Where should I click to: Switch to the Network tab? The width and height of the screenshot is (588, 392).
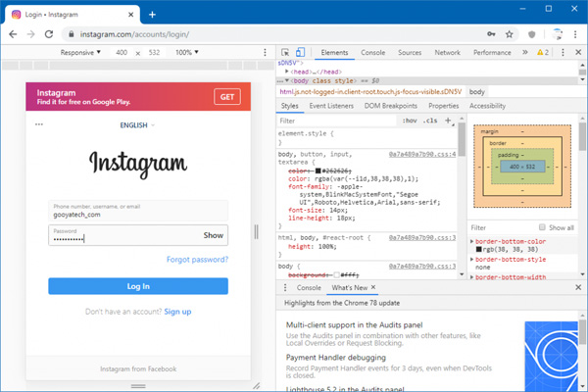tap(448, 53)
